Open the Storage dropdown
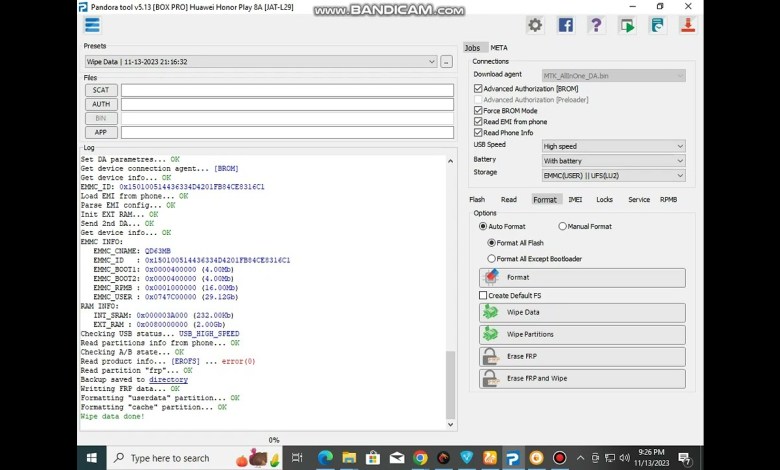Screen dimensions: 780x470 tap(613, 176)
